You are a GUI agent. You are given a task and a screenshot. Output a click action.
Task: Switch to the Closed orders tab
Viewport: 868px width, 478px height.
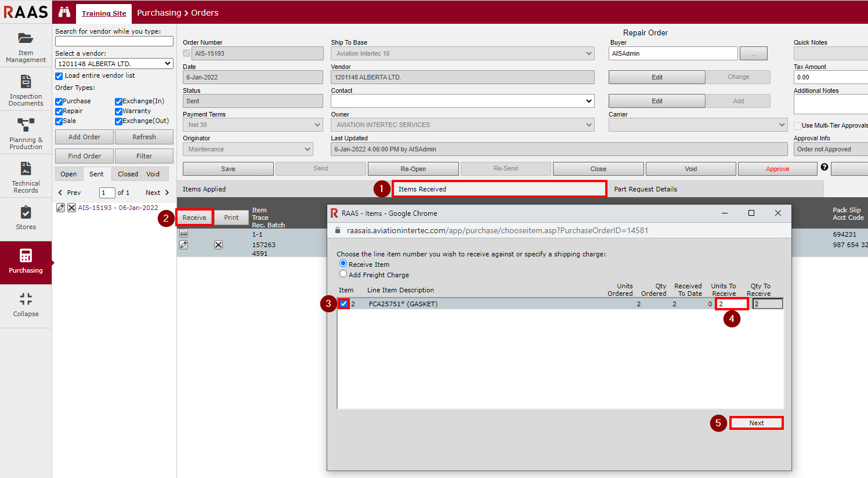(128, 174)
